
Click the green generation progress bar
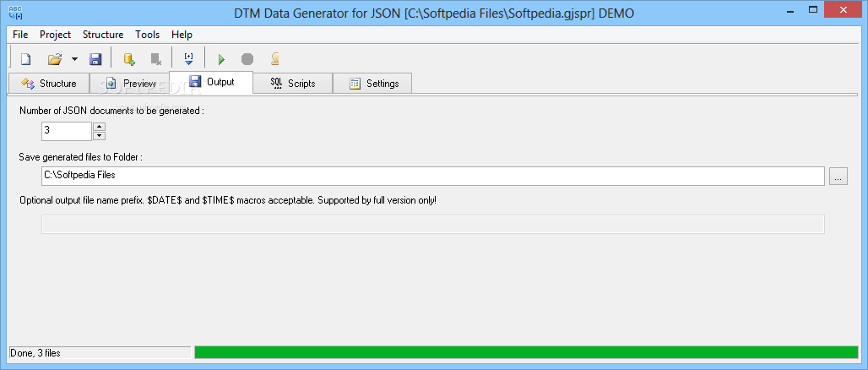pos(526,352)
